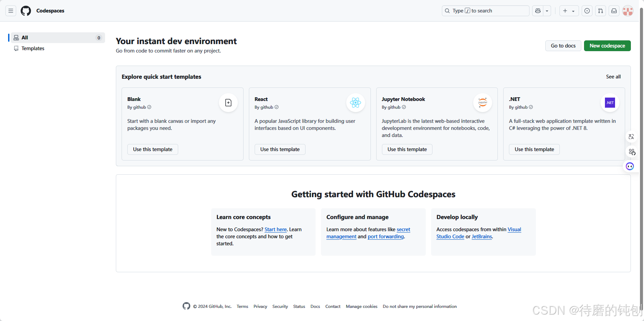Click the purple assistant face icon

(x=630, y=166)
